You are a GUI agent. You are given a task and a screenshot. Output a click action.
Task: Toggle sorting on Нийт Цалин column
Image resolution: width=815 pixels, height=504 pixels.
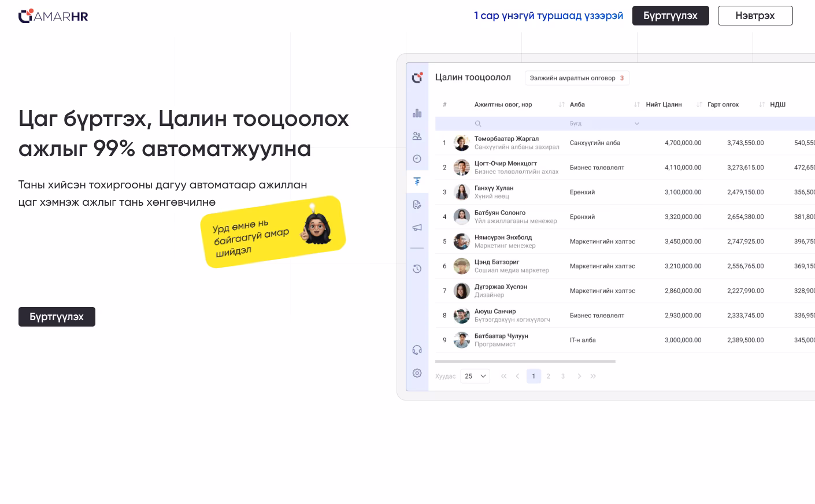[x=637, y=105]
